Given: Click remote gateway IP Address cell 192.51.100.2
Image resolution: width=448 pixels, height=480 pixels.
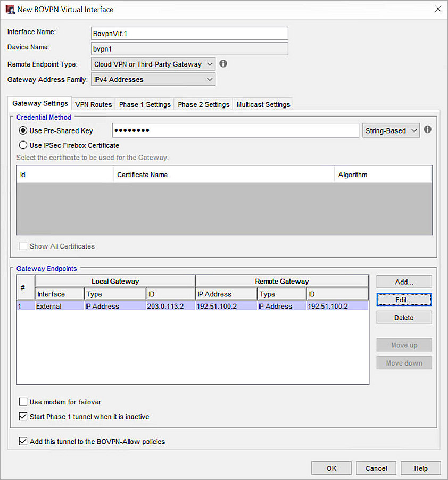Looking at the screenshot, I should click(x=226, y=306).
